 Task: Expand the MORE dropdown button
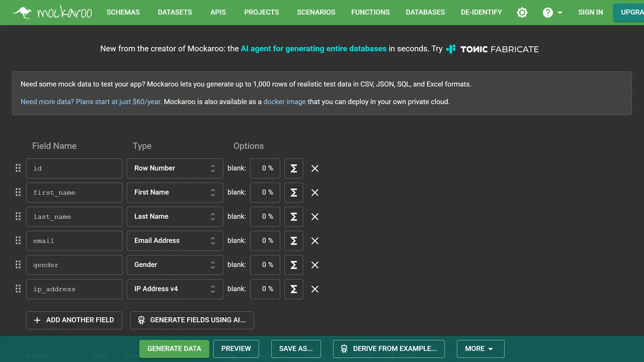pos(480,348)
